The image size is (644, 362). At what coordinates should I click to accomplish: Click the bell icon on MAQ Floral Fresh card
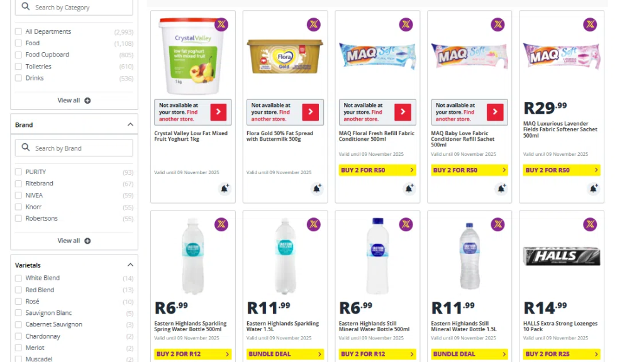tap(409, 189)
